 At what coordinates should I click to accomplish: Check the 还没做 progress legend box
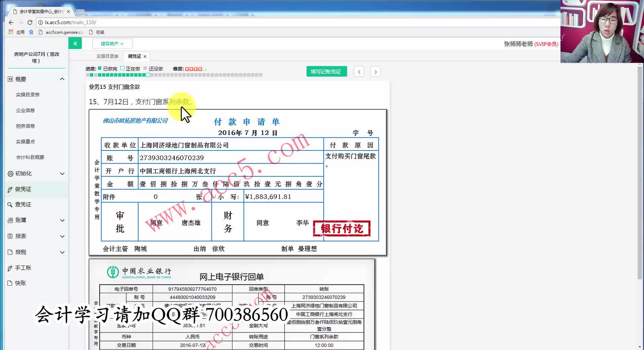coord(145,68)
